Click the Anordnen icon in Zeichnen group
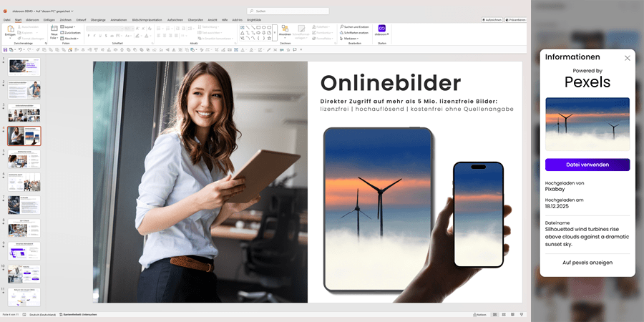This screenshot has width=644, height=322. click(x=285, y=30)
